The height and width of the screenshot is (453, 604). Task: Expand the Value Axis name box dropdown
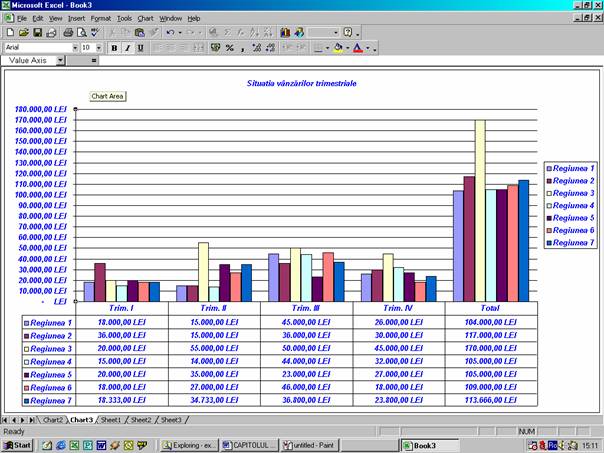coord(60,60)
